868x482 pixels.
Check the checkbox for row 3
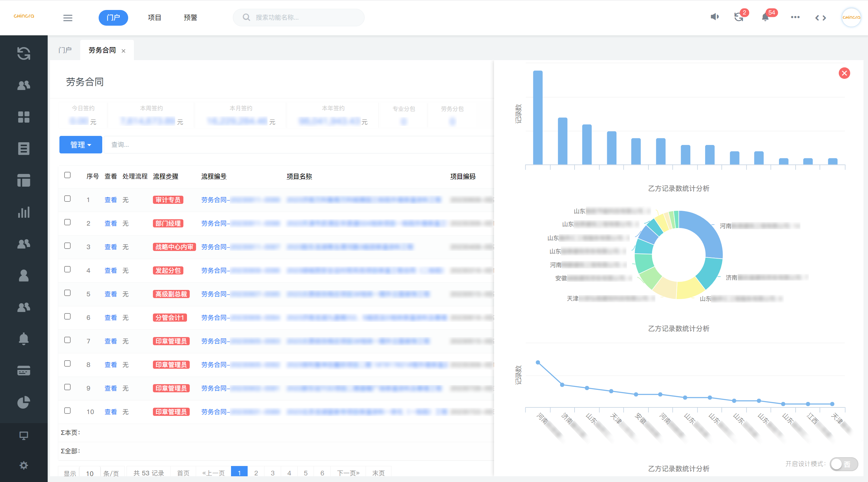67,246
